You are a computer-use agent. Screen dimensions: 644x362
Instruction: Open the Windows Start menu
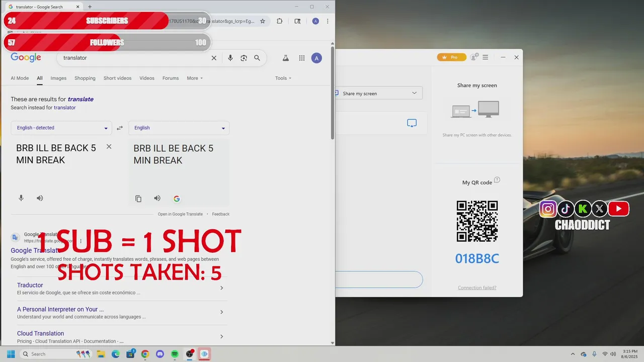click(11, 354)
